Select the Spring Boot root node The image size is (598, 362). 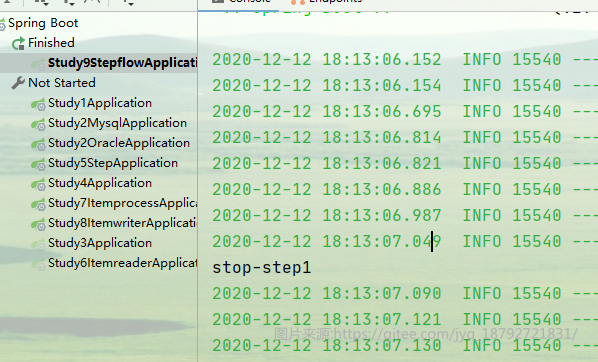43,23
